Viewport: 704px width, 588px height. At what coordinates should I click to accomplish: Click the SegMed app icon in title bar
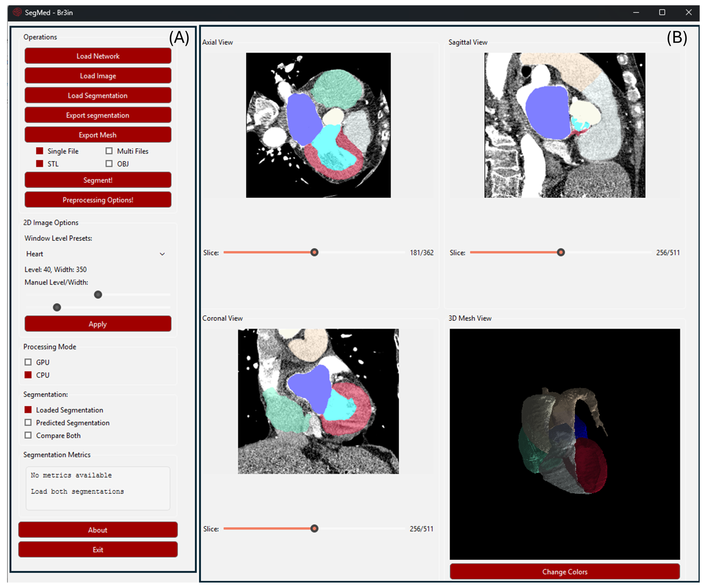point(17,12)
